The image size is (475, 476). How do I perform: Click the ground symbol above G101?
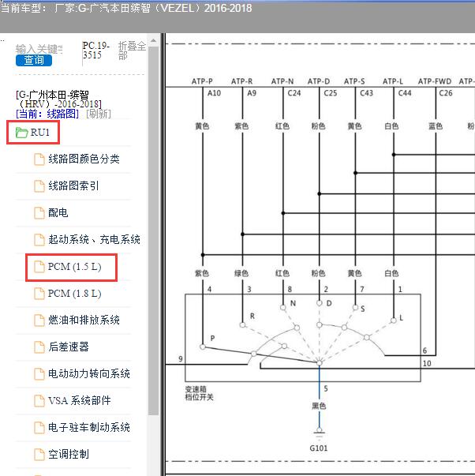319,433
